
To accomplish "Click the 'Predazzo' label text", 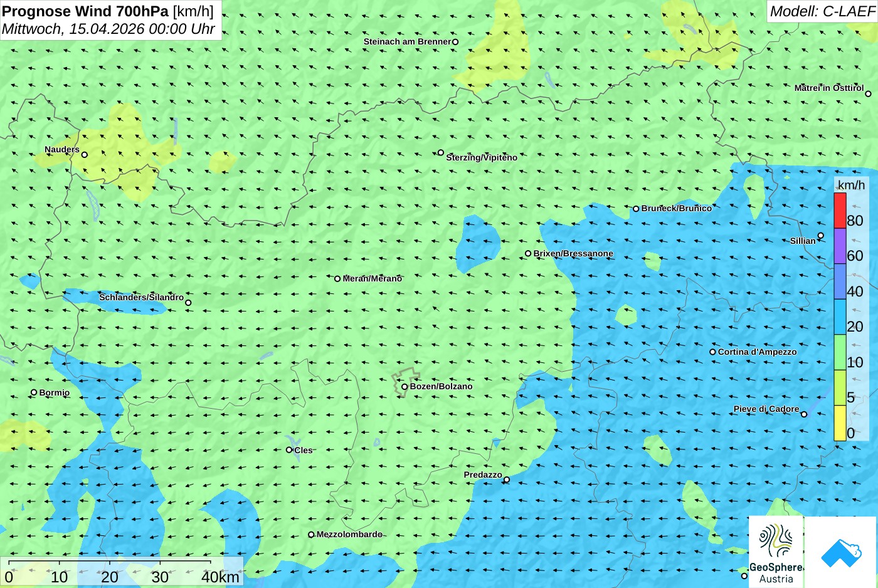I will click(x=483, y=475).
